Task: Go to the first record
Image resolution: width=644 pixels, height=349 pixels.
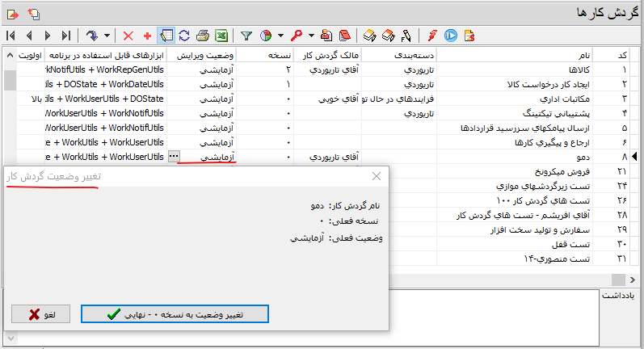Action: [x=11, y=36]
